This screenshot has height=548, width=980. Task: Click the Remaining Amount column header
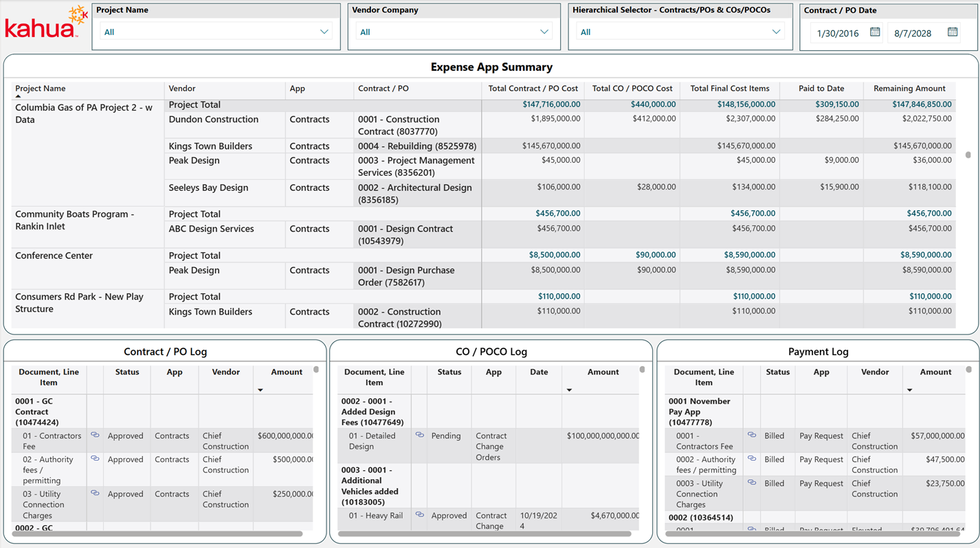point(909,89)
